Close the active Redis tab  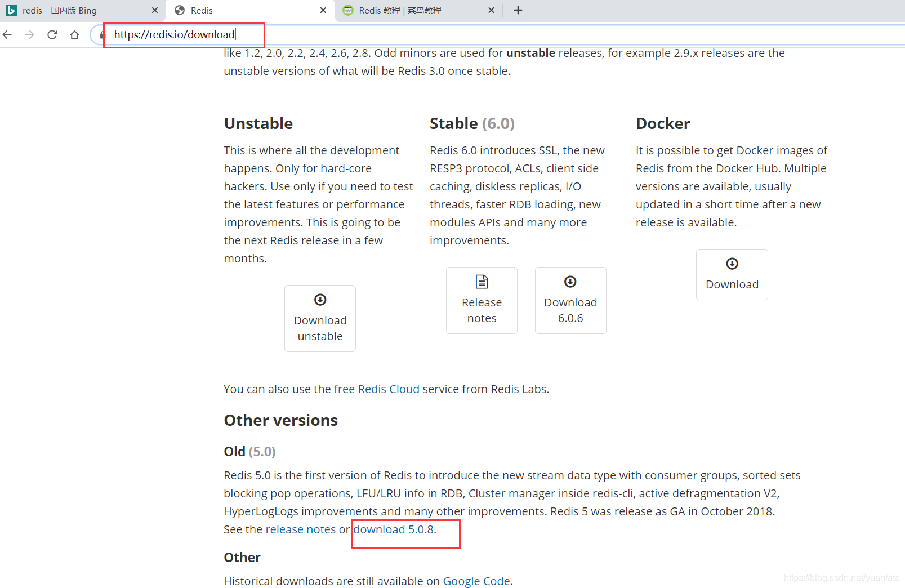pos(323,10)
